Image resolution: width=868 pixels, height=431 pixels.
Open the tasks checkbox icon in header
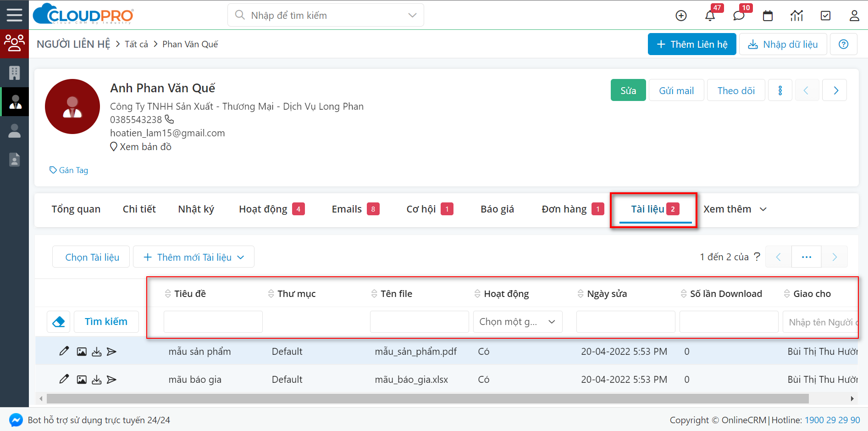click(x=825, y=16)
